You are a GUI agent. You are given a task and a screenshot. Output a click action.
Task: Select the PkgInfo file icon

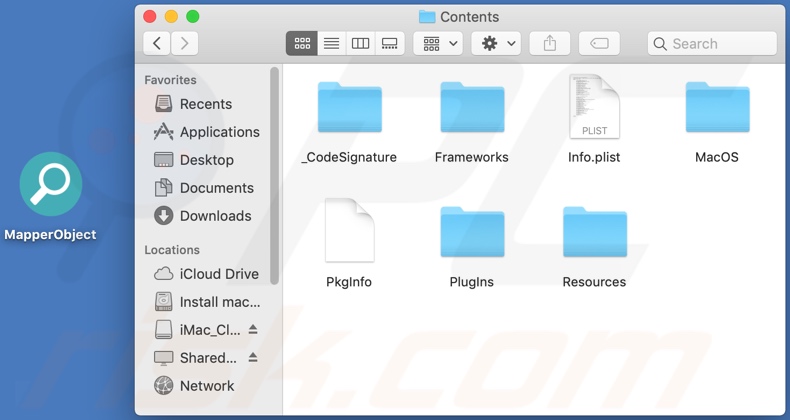click(349, 231)
